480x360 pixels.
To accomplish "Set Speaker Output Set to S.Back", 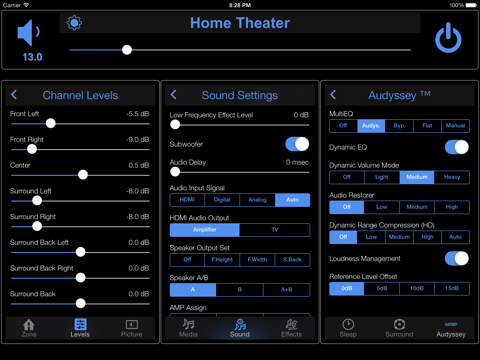I will pyautogui.click(x=292, y=260).
